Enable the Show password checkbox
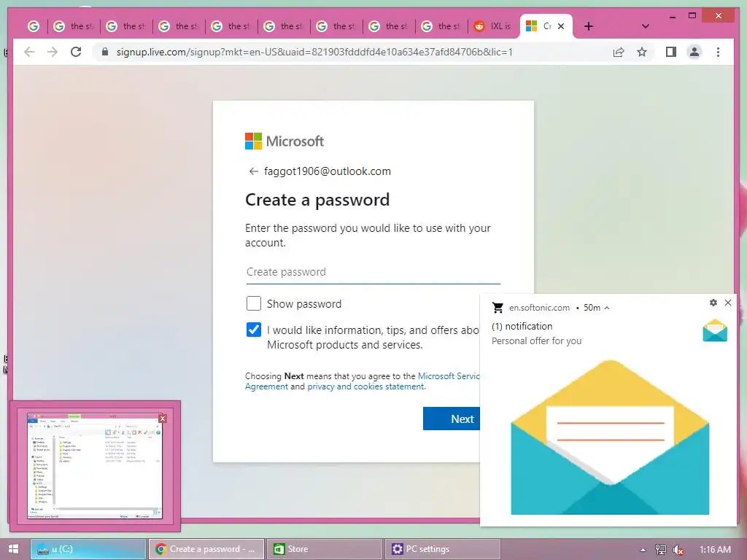The image size is (747, 560). click(x=253, y=303)
